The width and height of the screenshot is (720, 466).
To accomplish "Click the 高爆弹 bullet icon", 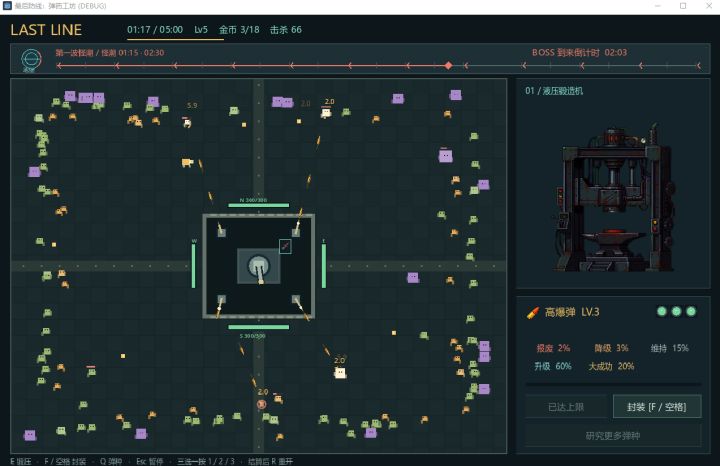I will 533,313.
